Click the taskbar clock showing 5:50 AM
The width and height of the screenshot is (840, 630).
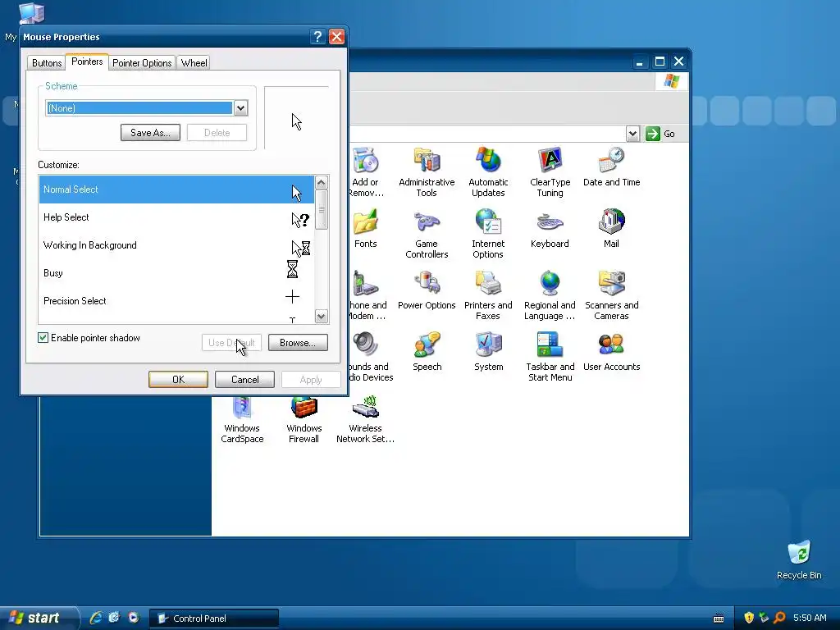tap(810, 618)
